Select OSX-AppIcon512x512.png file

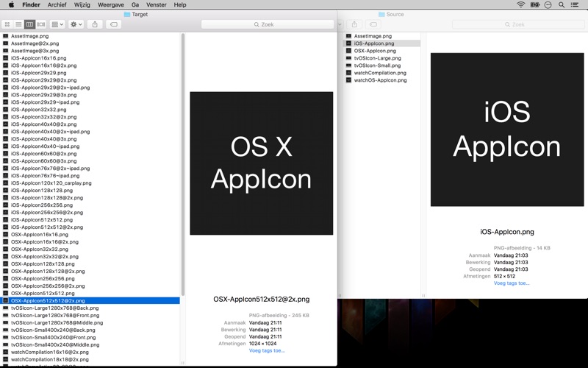point(90,293)
